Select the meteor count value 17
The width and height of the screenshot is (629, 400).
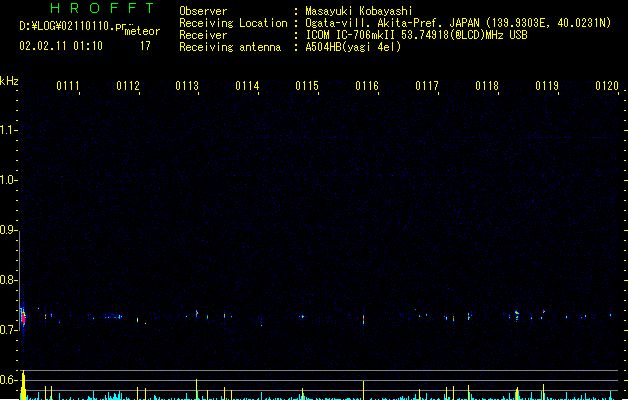point(145,46)
